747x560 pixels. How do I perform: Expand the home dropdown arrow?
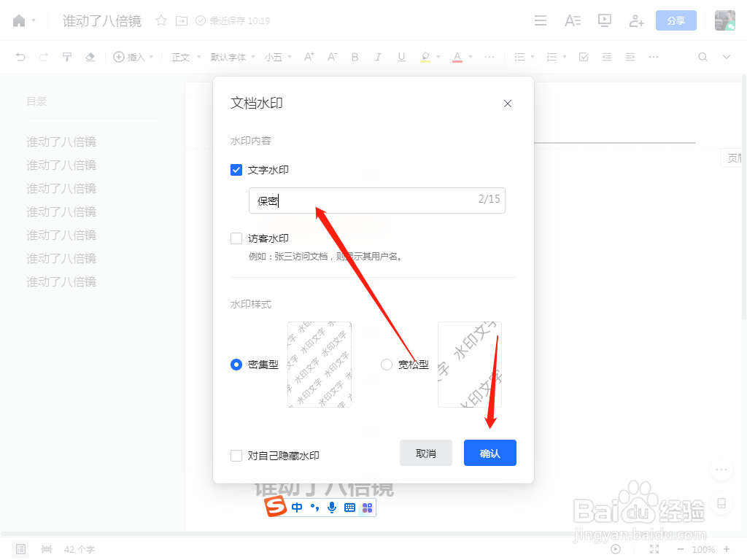click(34, 21)
